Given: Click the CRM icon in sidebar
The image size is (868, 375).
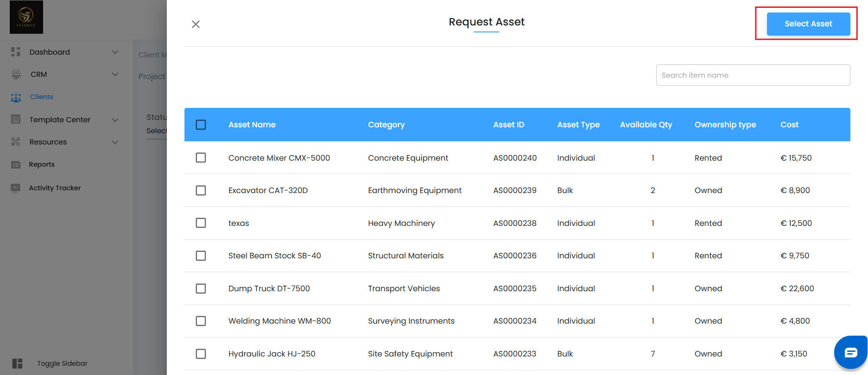Looking at the screenshot, I should tap(16, 74).
